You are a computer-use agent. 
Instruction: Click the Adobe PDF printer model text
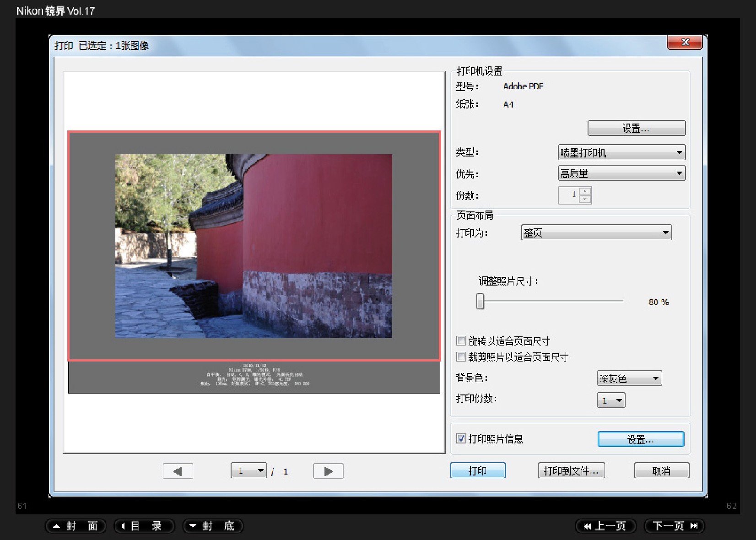(523, 86)
